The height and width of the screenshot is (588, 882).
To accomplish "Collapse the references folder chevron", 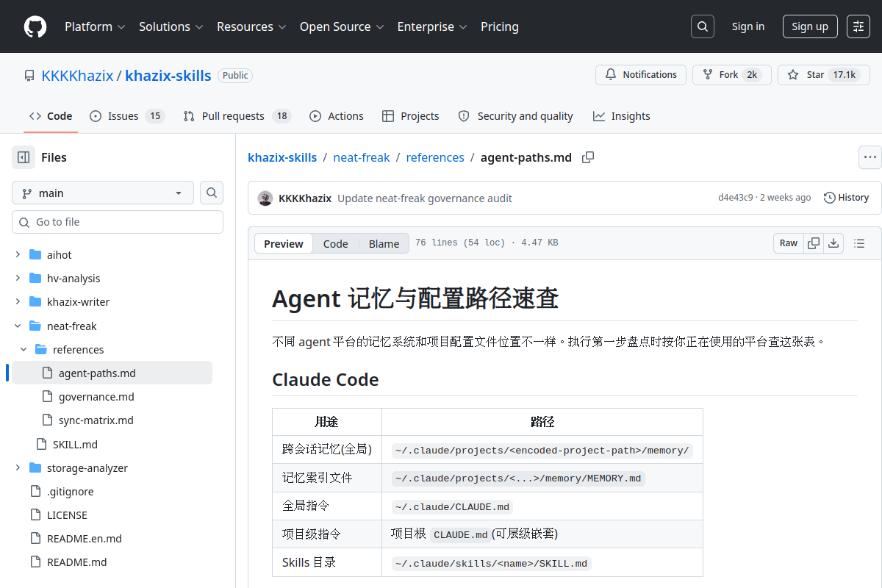I will (24, 350).
